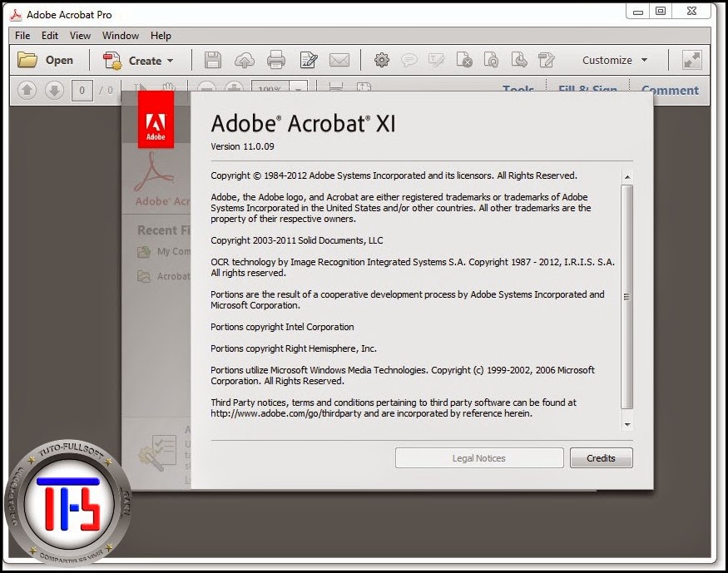This screenshot has width=728, height=573.
Task: Click the Create PDF icon
Action: coord(111,61)
